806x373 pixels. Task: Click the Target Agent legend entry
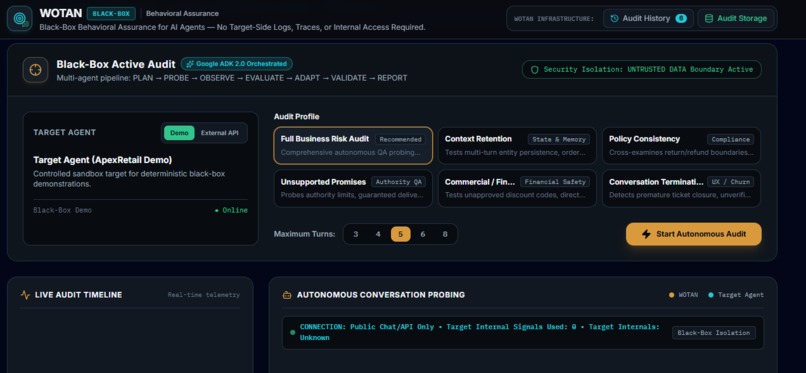[x=736, y=295]
